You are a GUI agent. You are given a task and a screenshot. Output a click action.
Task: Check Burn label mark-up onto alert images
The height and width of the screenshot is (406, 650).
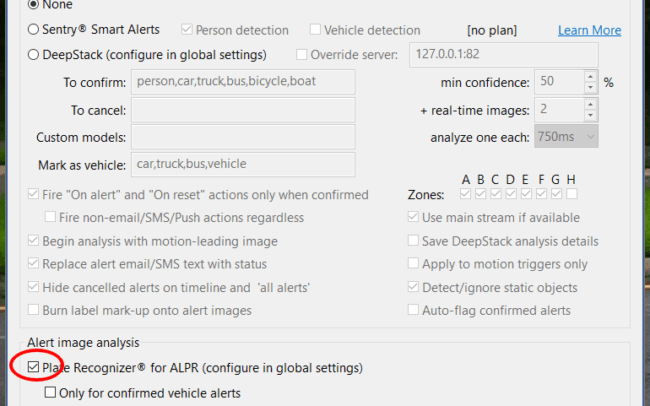33,310
